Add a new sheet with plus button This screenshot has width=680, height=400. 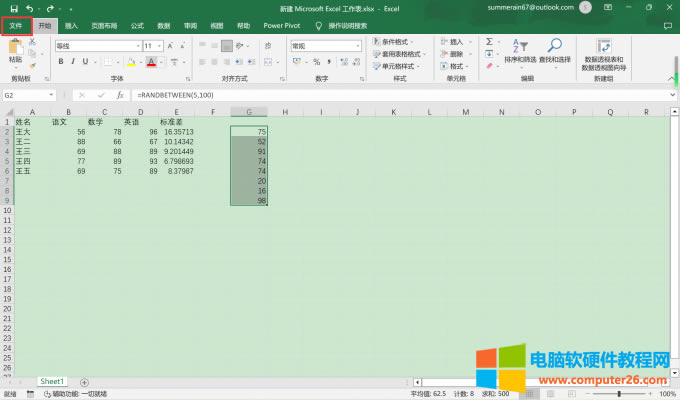[84, 381]
